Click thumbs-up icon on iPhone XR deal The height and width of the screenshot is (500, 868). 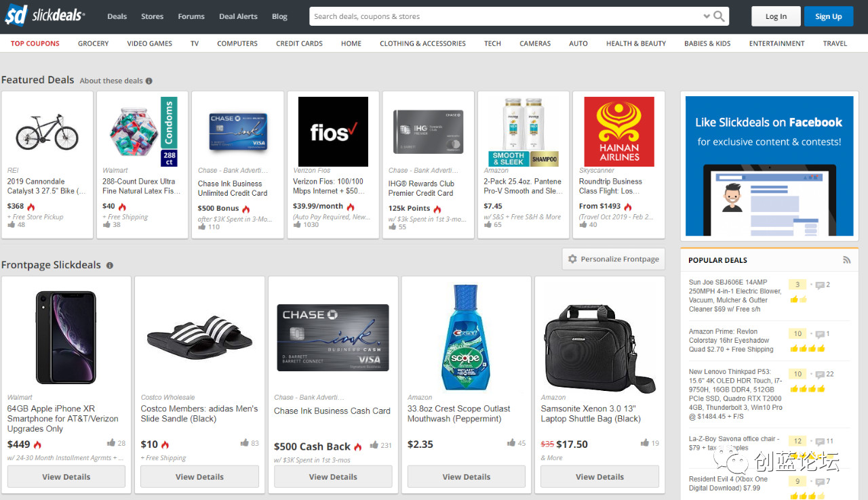pyautogui.click(x=111, y=443)
